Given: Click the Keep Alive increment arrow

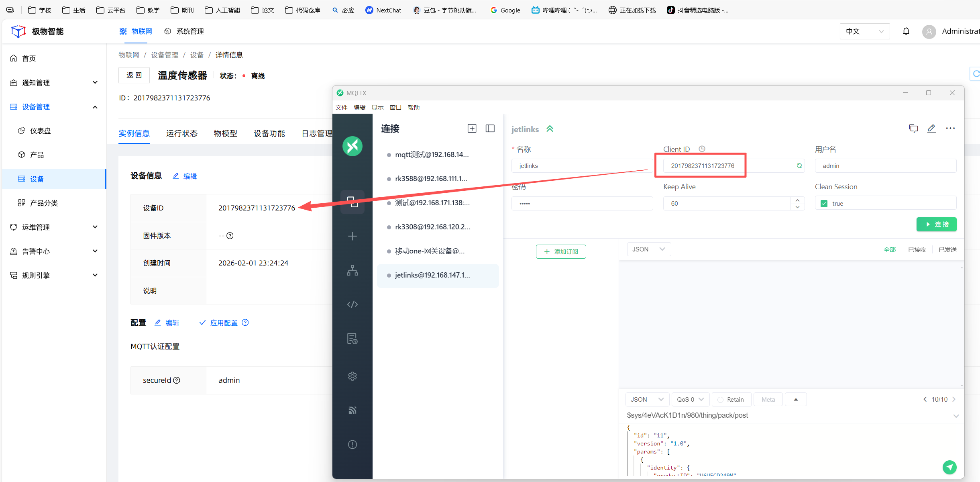Looking at the screenshot, I should pos(797,200).
